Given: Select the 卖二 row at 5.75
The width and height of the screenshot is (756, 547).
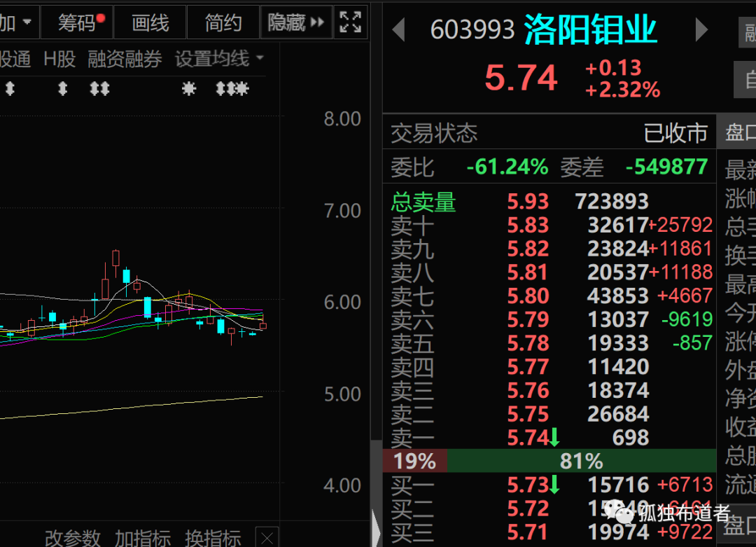Looking at the screenshot, I should point(551,414).
